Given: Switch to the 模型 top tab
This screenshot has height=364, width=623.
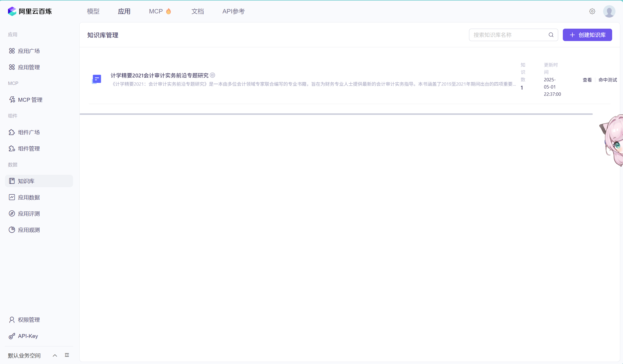Looking at the screenshot, I should click(x=93, y=11).
